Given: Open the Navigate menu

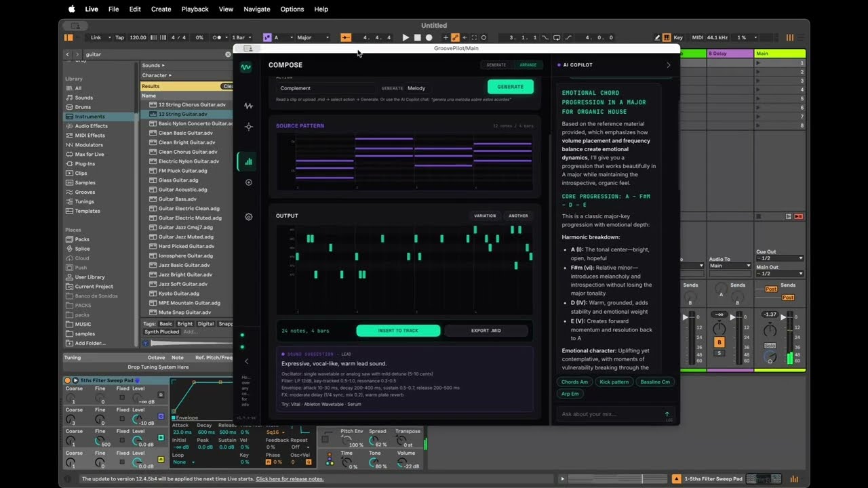Looking at the screenshot, I should (x=256, y=9).
